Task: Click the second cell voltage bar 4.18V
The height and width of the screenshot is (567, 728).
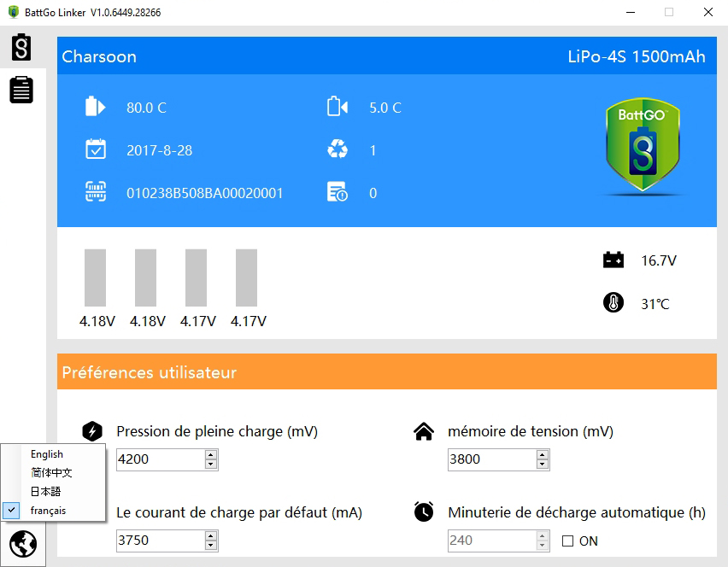Action: pyautogui.click(x=145, y=278)
